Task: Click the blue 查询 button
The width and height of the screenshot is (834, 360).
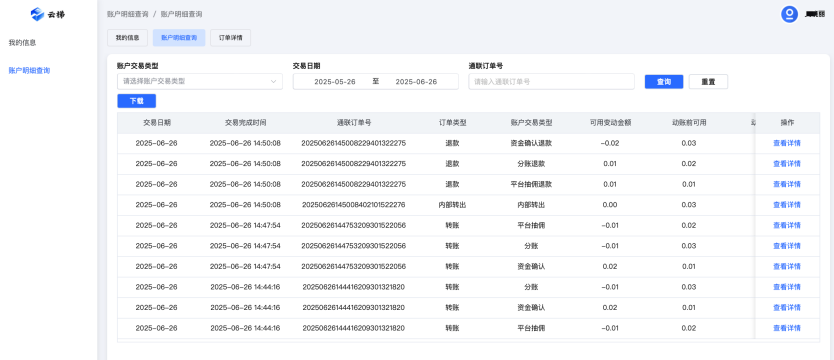Action: pyautogui.click(x=664, y=81)
